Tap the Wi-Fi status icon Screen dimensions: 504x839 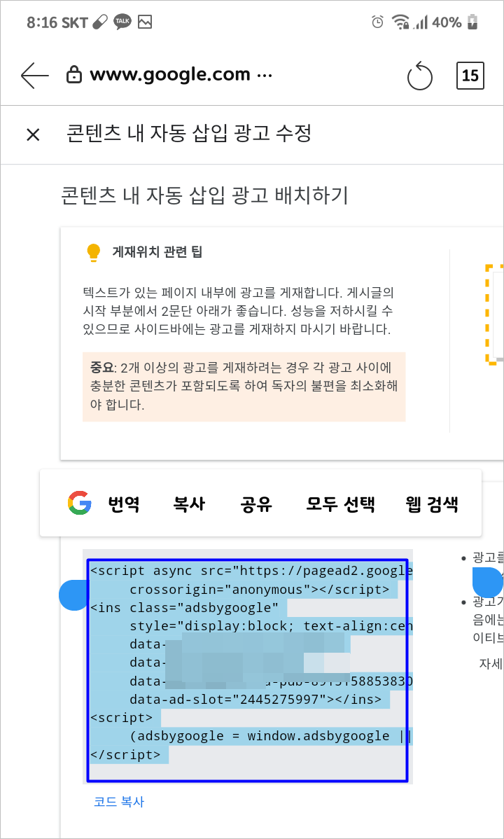pyautogui.click(x=400, y=22)
